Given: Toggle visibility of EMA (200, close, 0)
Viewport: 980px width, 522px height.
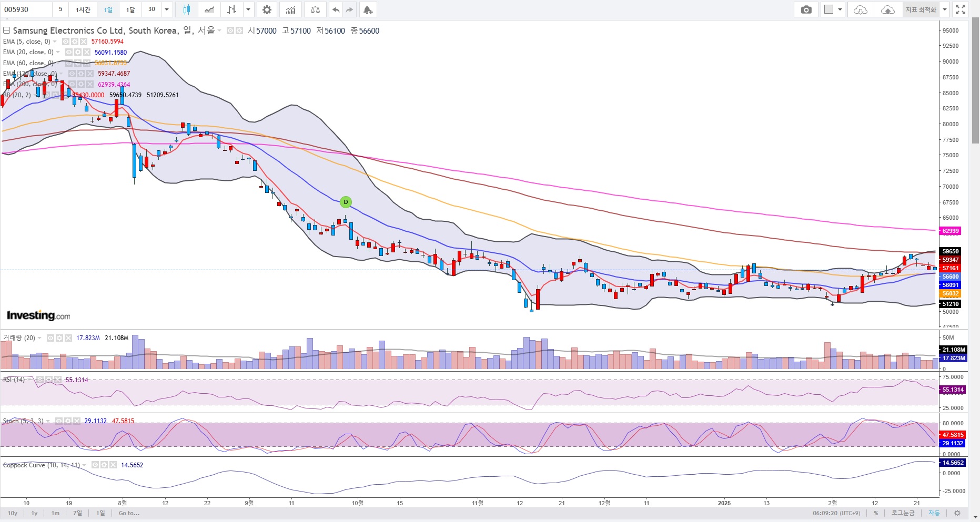Looking at the screenshot, I should 72,84.
